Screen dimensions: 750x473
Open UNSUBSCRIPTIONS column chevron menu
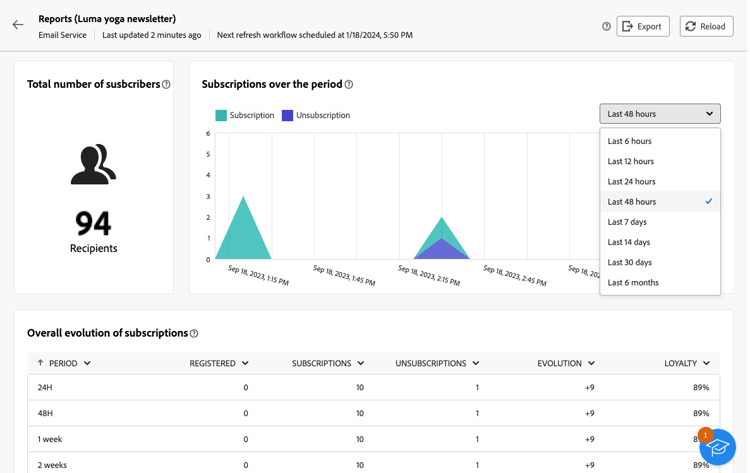tap(475, 363)
